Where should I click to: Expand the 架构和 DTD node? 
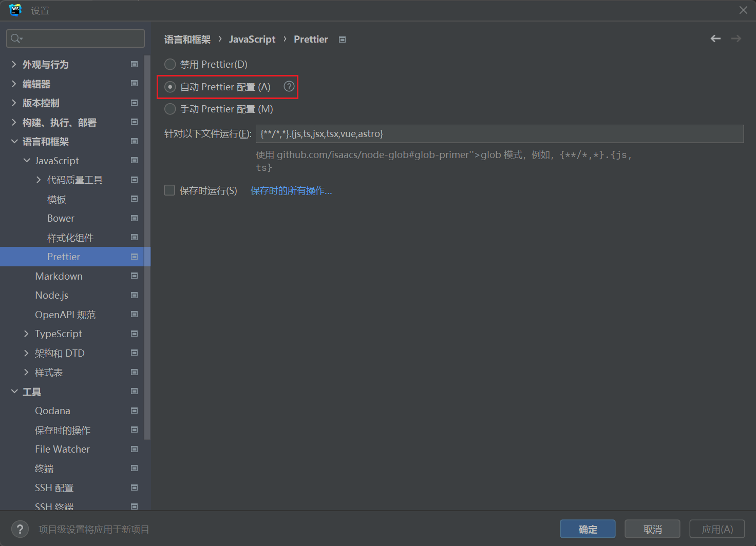pos(26,353)
